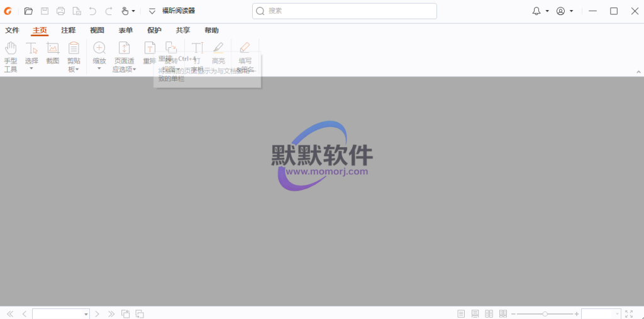Toggle two-page facing view in status bar

tap(489, 313)
